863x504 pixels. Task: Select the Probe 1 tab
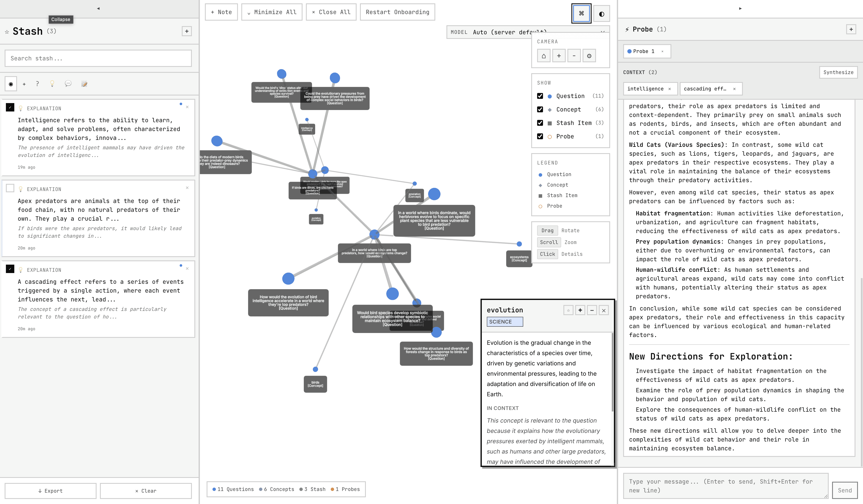[644, 51]
